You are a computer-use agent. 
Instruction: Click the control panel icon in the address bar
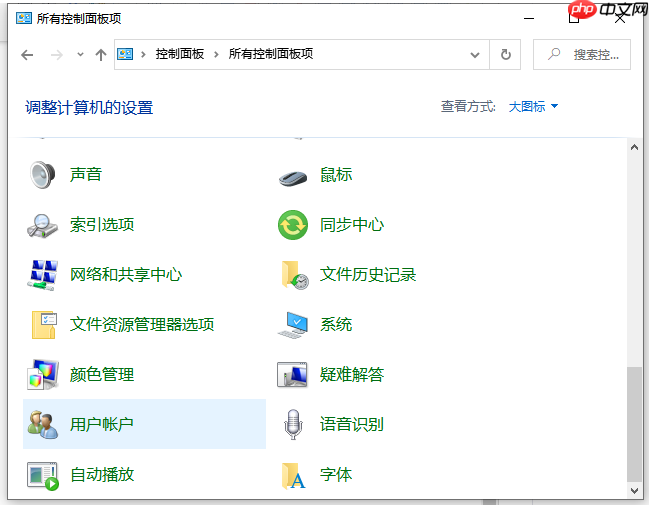(x=125, y=54)
